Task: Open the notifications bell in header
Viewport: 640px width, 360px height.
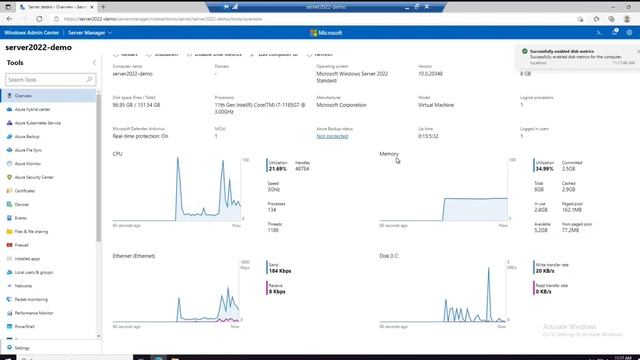Action: [x=615, y=32]
